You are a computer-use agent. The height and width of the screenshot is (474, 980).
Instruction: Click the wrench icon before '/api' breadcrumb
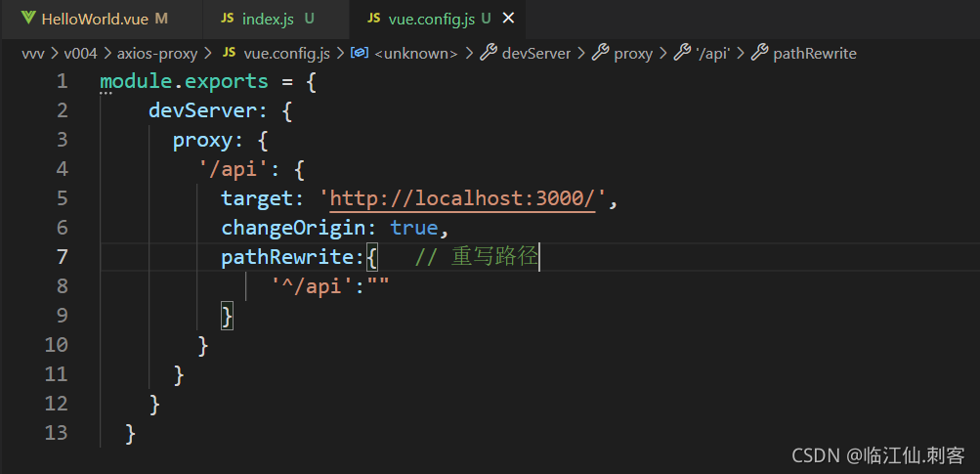pos(682,53)
